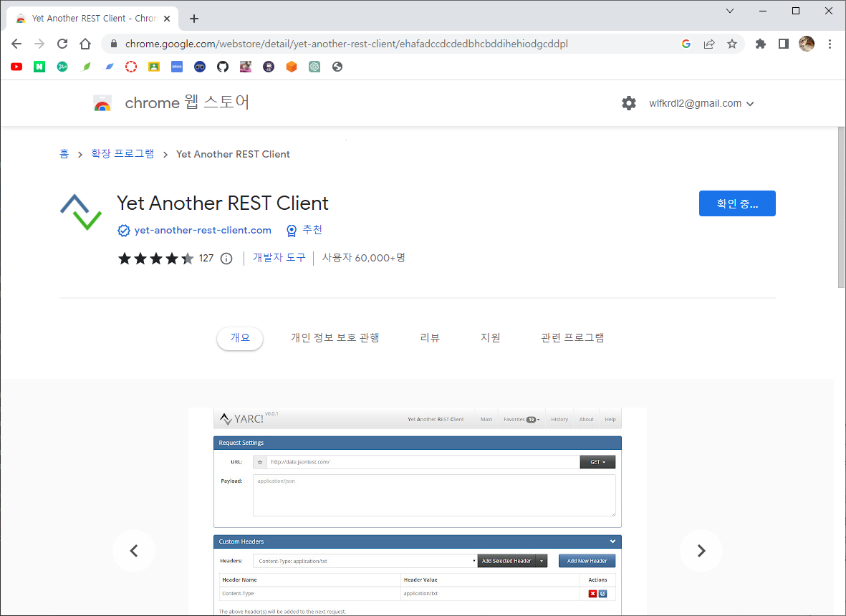Open the Chrome profile avatar

pyautogui.click(x=807, y=44)
